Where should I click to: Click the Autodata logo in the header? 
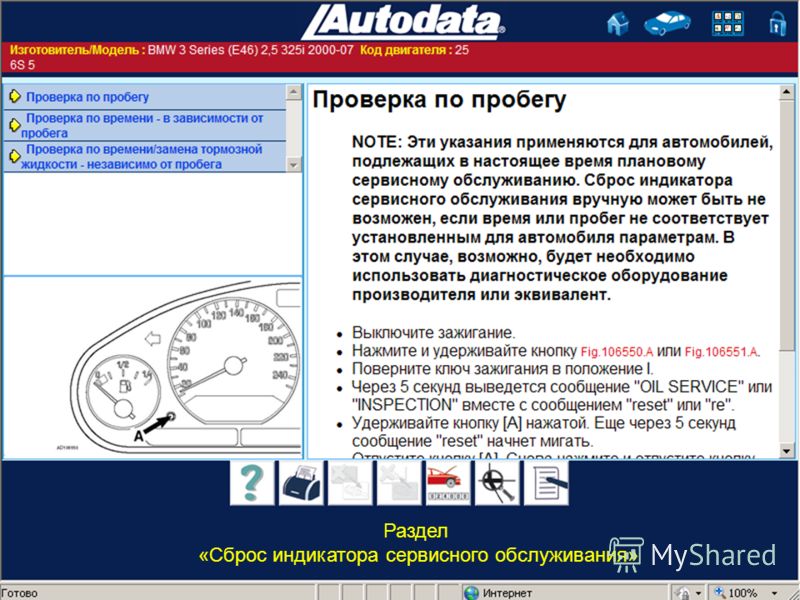[403, 21]
